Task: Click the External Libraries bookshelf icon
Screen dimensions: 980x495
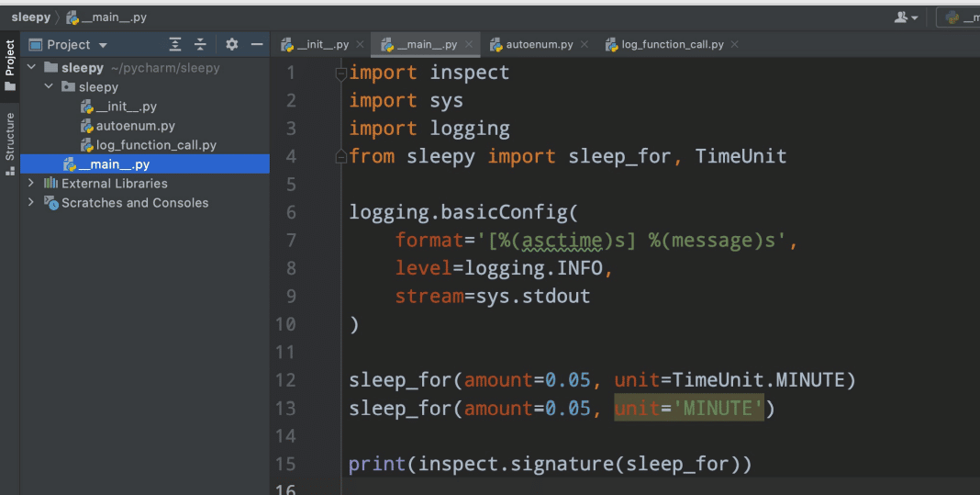Action: [51, 184]
